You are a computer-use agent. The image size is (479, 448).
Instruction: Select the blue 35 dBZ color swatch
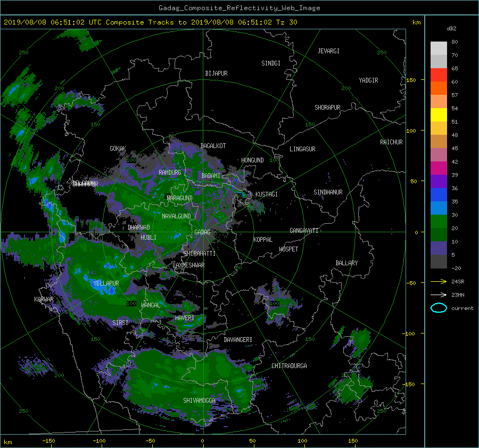pyautogui.click(x=439, y=195)
